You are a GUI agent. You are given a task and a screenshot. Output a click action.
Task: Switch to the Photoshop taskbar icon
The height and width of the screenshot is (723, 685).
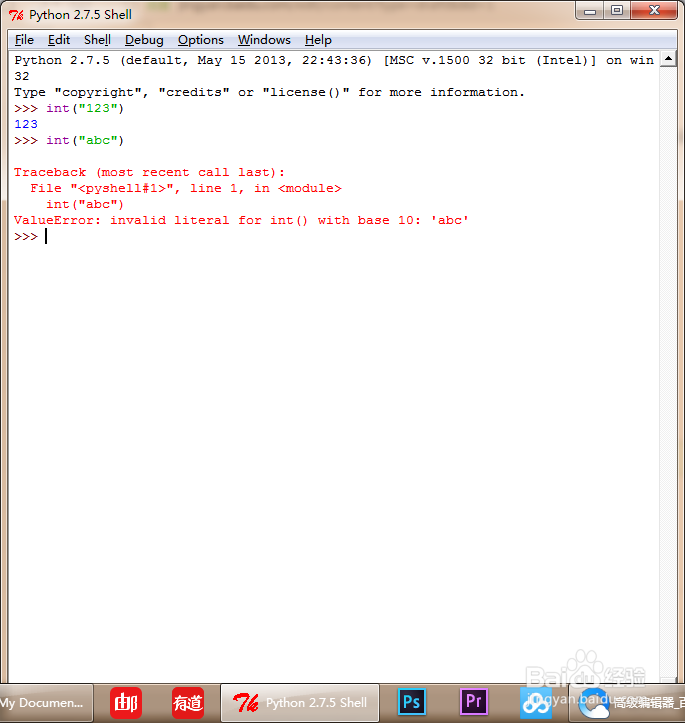[412, 702]
